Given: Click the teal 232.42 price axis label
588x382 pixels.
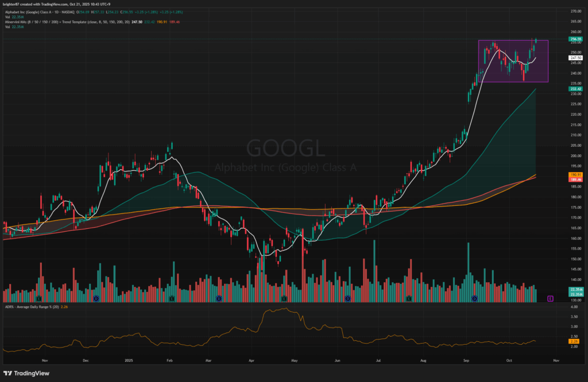Looking at the screenshot, I should (575, 89).
